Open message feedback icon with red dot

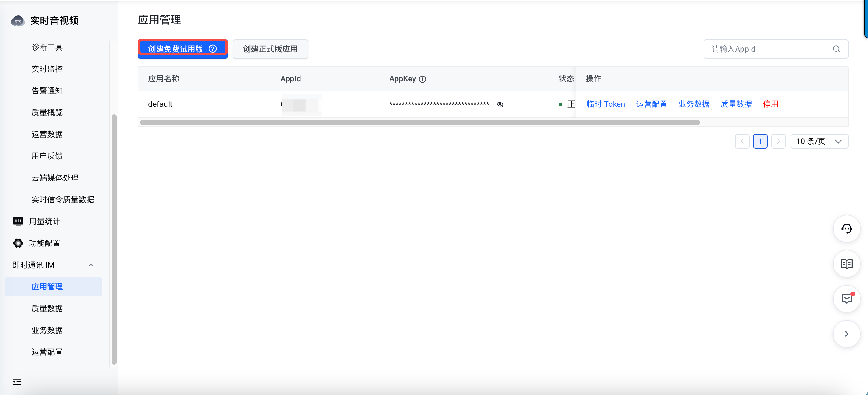(x=847, y=299)
